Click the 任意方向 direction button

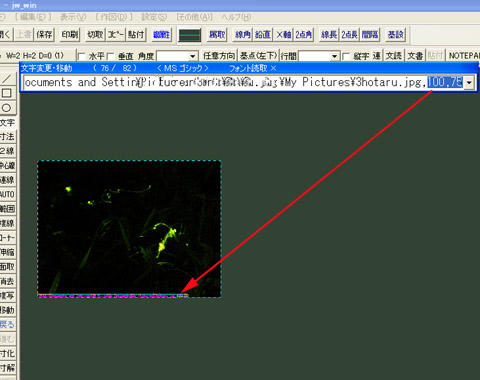219,56
